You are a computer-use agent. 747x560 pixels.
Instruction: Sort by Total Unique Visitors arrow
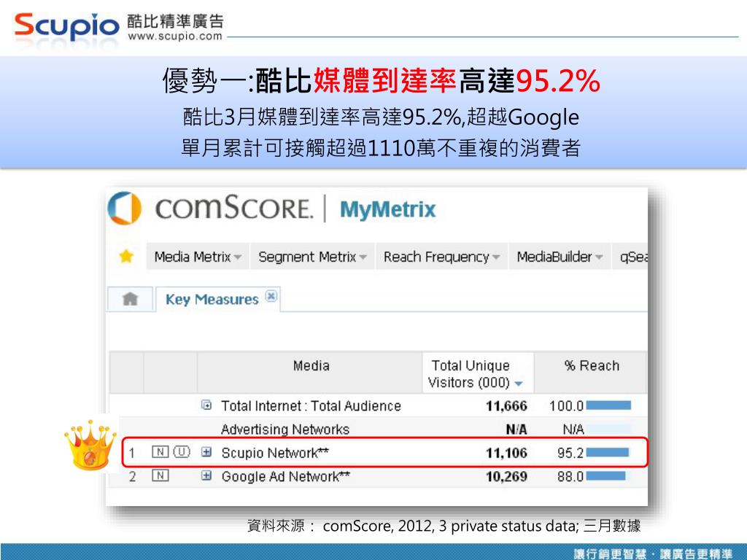(519, 384)
